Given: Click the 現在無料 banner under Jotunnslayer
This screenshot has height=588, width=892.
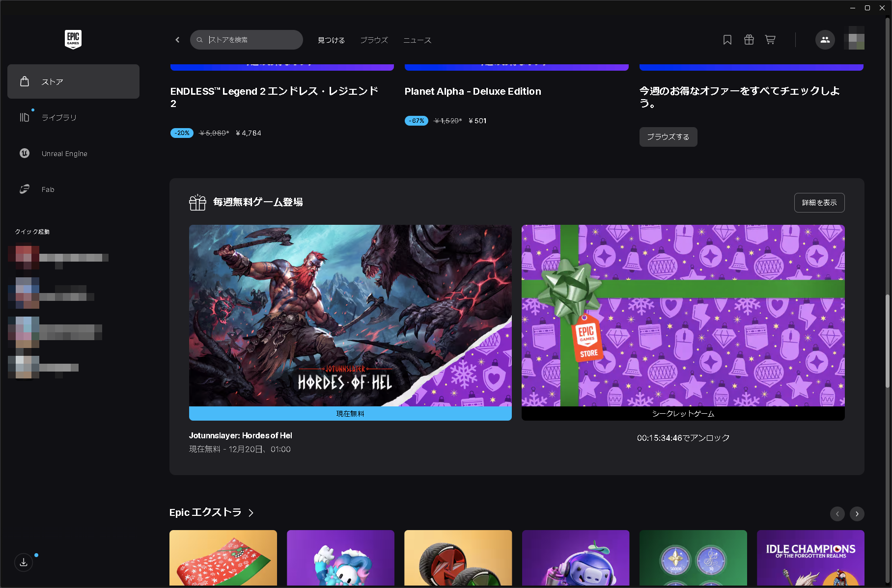Looking at the screenshot, I should click(x=350, y=414).
